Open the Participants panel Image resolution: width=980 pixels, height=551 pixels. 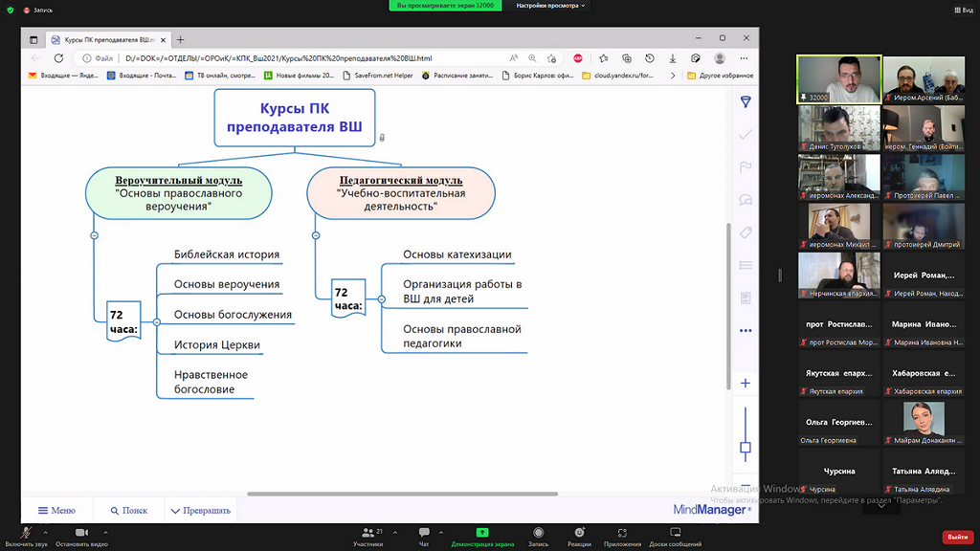(x=367, y=533)
